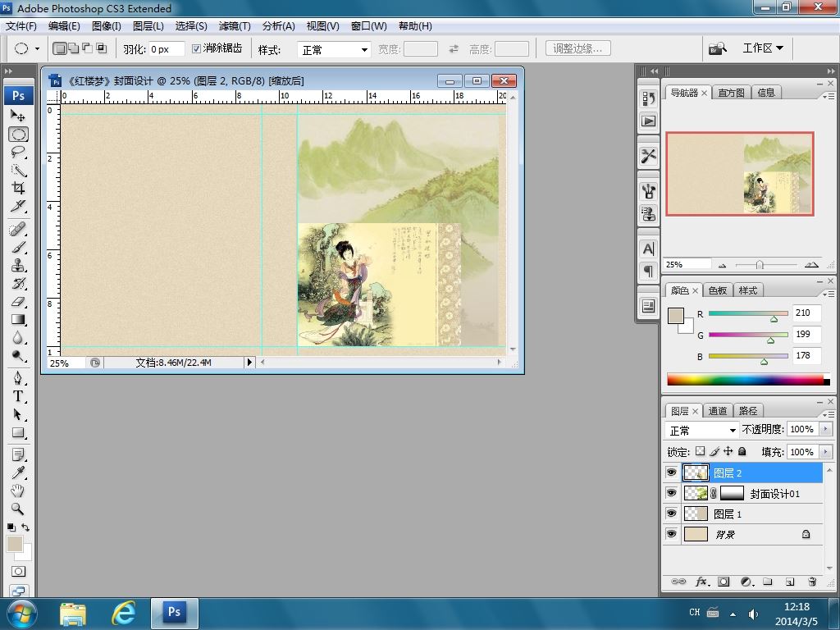
Task: Select the 图层 1 layer row
Action: [742, 514]
